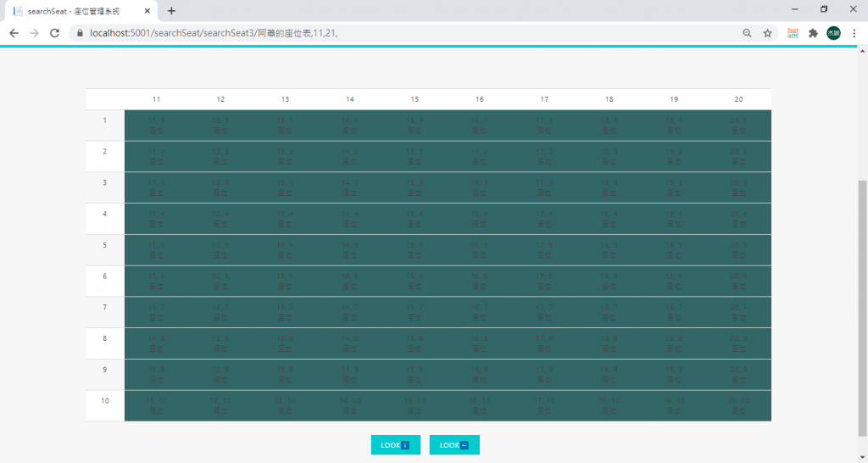868x463 pixels.
Task: Click the LOOK left-arrow button
Action: click(454, 444)
